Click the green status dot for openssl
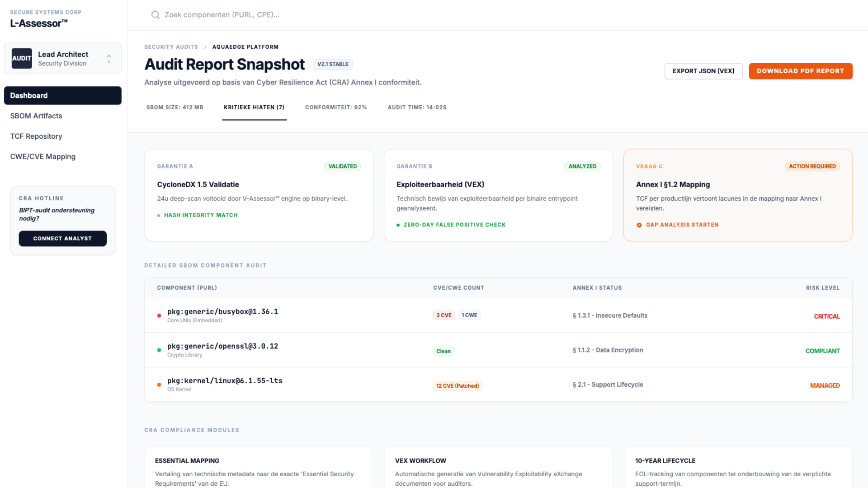The height and width of the screenshot is (488, 868). (159, 350)
